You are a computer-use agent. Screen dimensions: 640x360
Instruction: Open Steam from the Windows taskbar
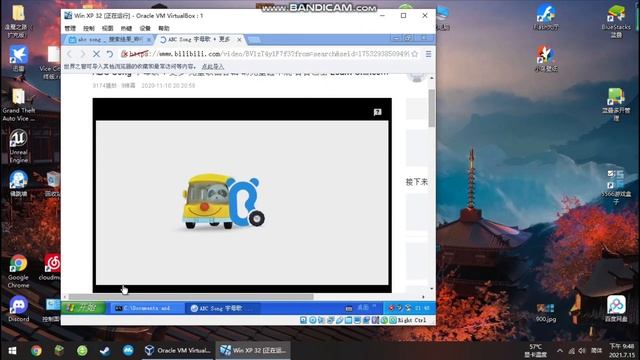tap(105, 351)
